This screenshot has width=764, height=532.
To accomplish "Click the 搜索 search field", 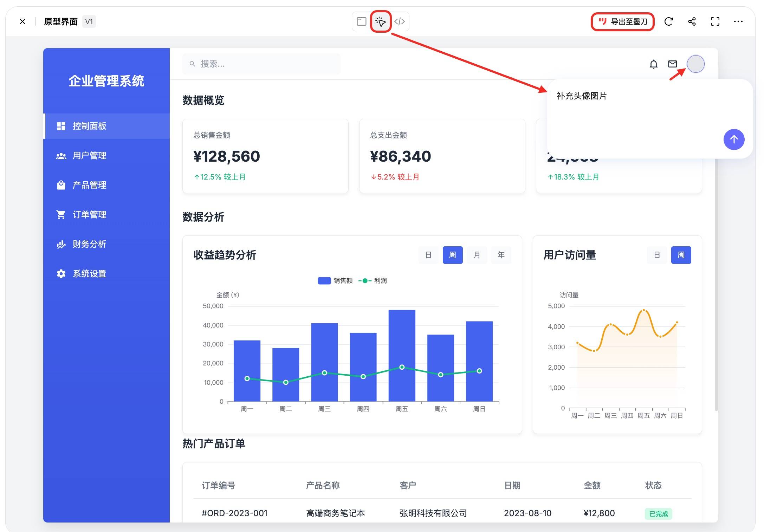I will 261,64.
